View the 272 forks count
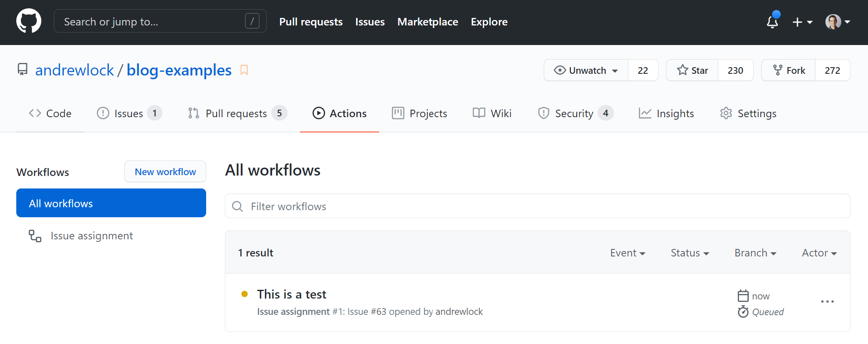Image resolution: width=868 pixels, height=344 pixels. (x=833, y=70)
